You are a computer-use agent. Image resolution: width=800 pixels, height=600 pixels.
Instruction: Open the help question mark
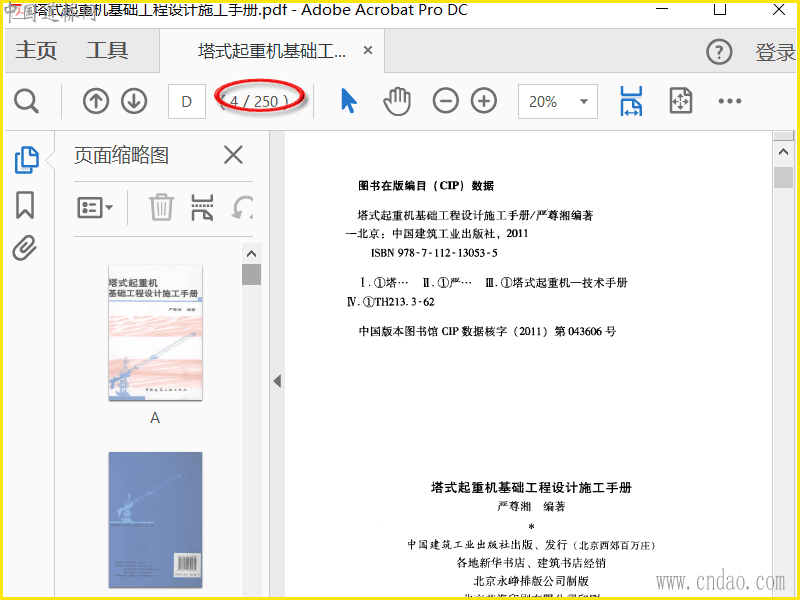tap(719, 52)
